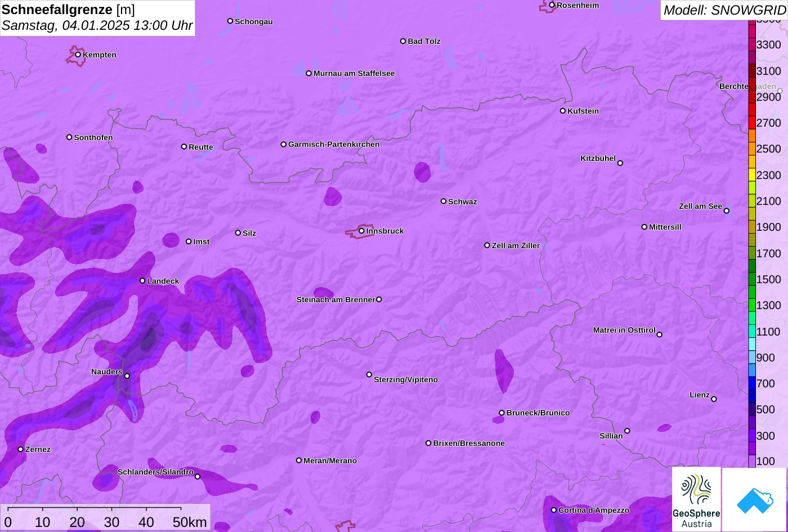Select the Silz marker dot
Viewport: 788px width, 532px height.
coord(238,233)
